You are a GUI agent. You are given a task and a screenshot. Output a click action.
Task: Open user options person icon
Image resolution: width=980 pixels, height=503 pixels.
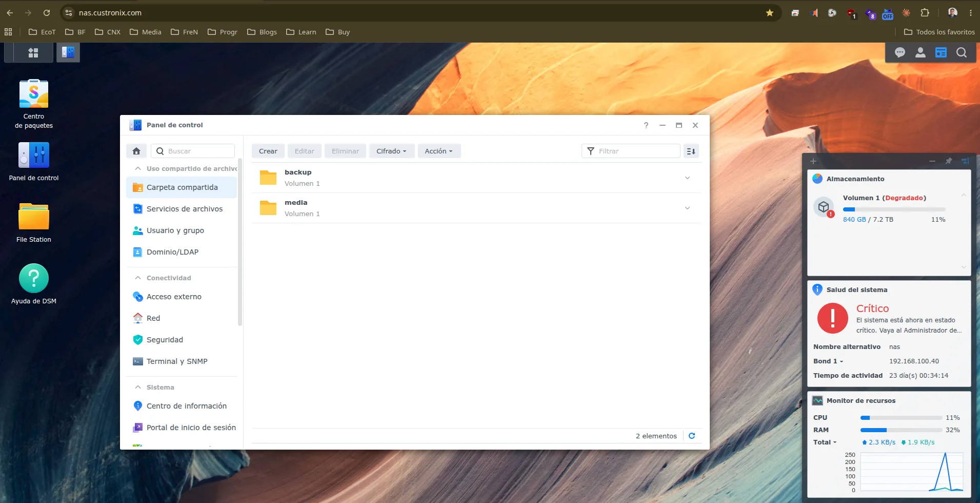[x=921, y=52]
